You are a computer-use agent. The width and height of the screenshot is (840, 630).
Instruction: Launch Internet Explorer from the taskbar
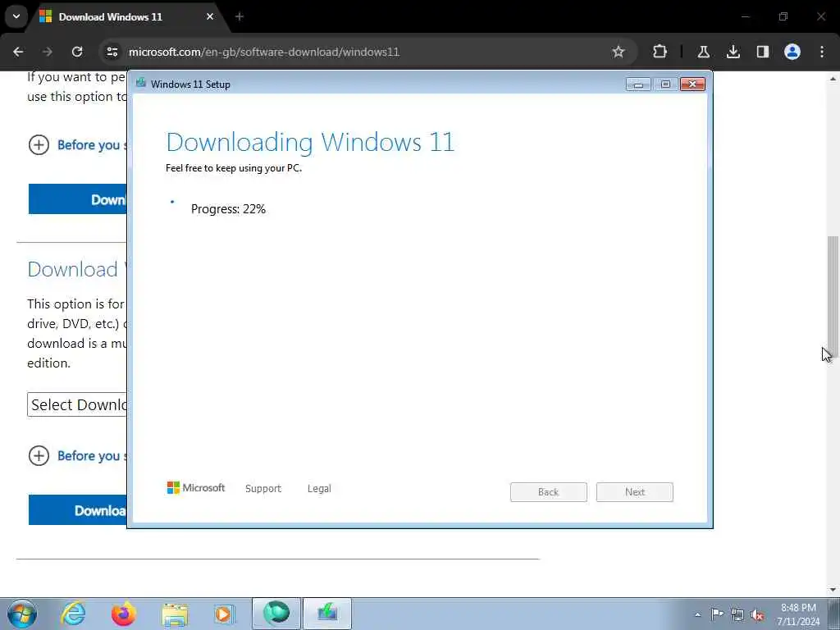[x=73, y=614]
